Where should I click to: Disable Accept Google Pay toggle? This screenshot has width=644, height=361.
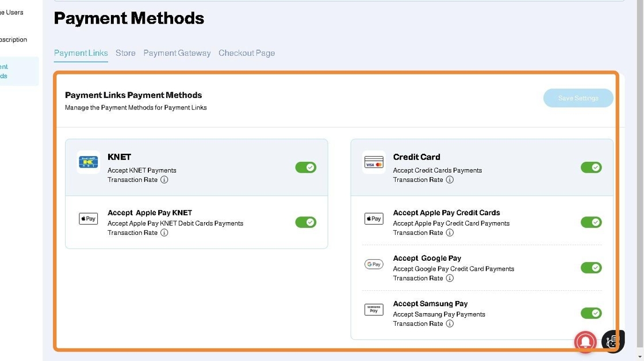point(591,268)
